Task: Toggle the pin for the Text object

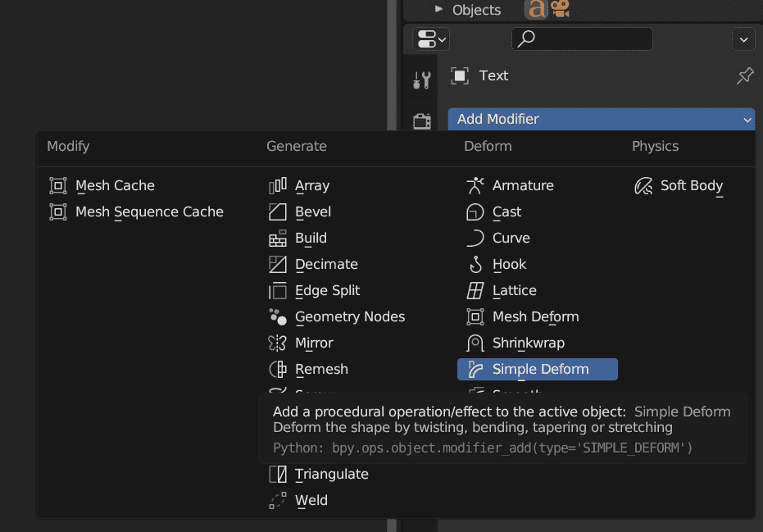Action: pos(745,75)
